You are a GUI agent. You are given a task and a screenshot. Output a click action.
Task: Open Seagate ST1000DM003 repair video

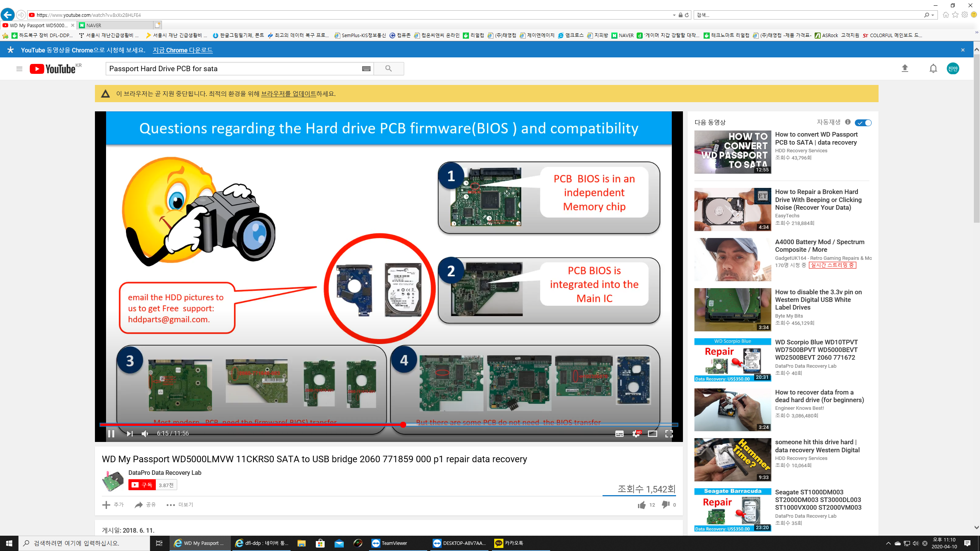(818, 500)
